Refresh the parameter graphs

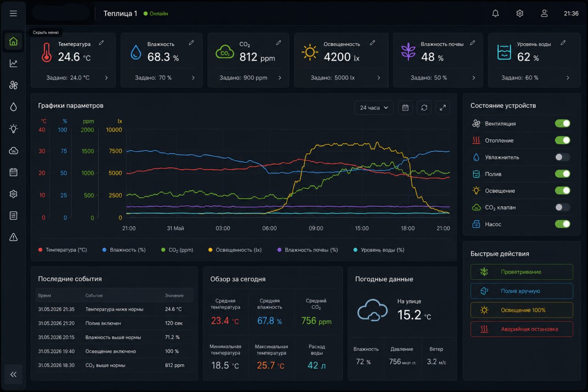[x=424, y=108]
